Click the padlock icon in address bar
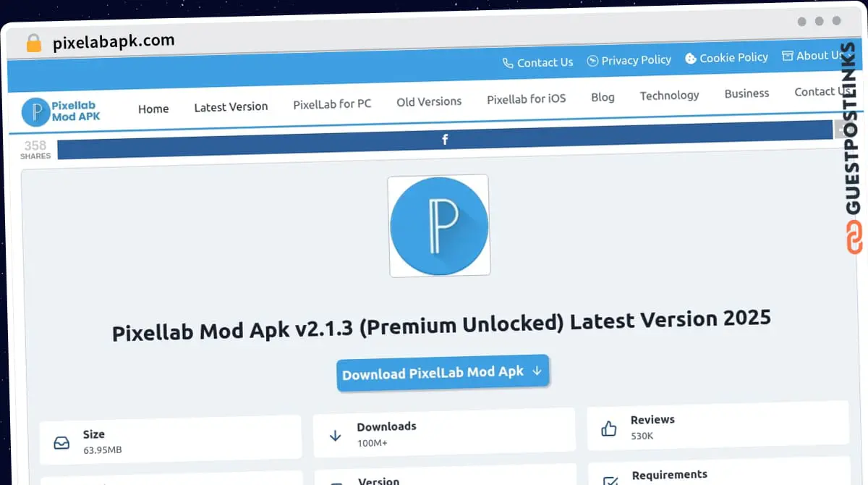Image resolution: width=868 pixels, height=485 pixels. pos(33,43)
